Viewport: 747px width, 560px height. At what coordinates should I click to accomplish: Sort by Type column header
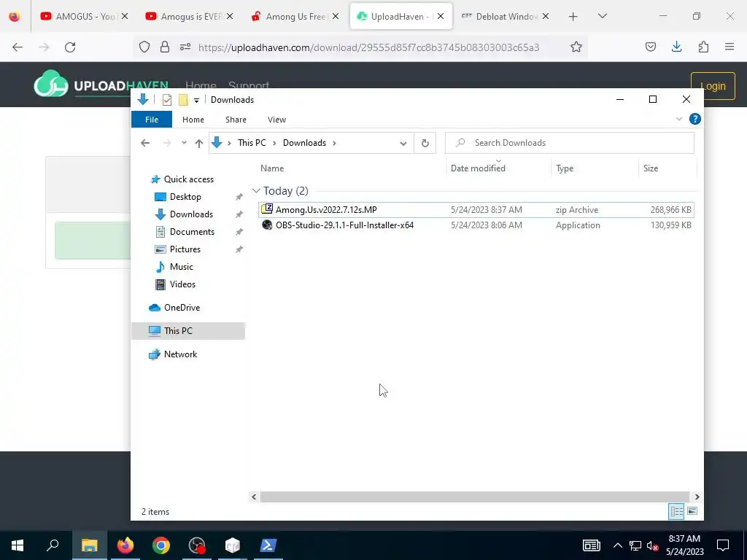(x=565, y=168)
